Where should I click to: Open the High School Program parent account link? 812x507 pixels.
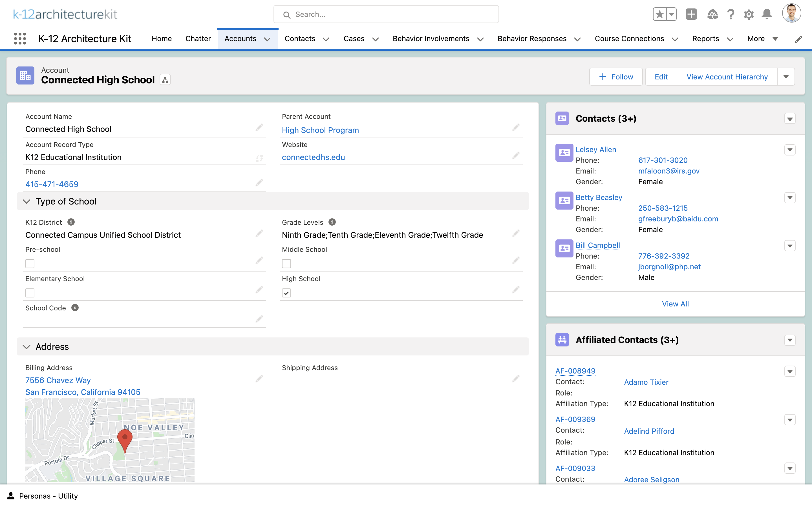tap(320, 130)
